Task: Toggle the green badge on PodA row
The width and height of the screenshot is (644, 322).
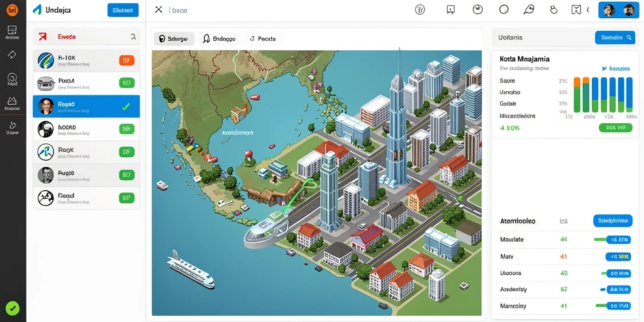Action: [126, 84]
